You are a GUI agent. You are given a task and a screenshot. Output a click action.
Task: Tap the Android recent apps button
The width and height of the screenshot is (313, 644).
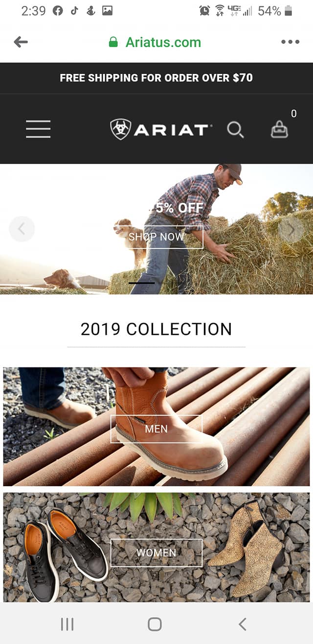click(x=67, y=624)
